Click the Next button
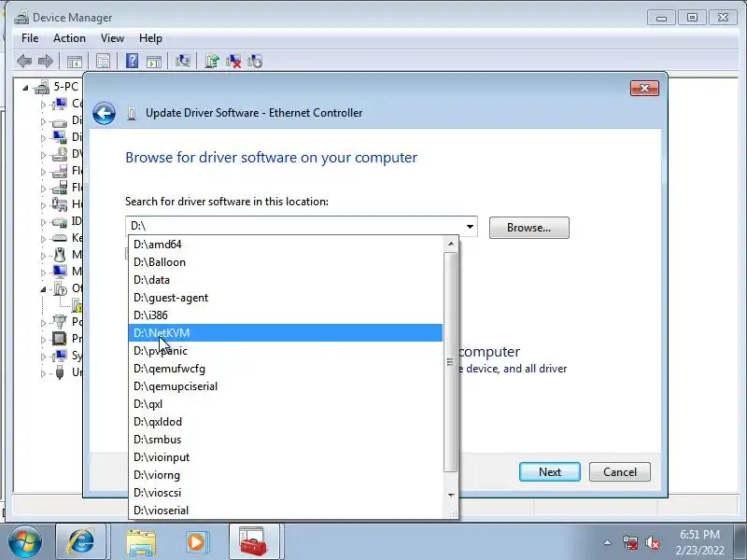Screen dimensions: 747x560 (x=550, y=472)
